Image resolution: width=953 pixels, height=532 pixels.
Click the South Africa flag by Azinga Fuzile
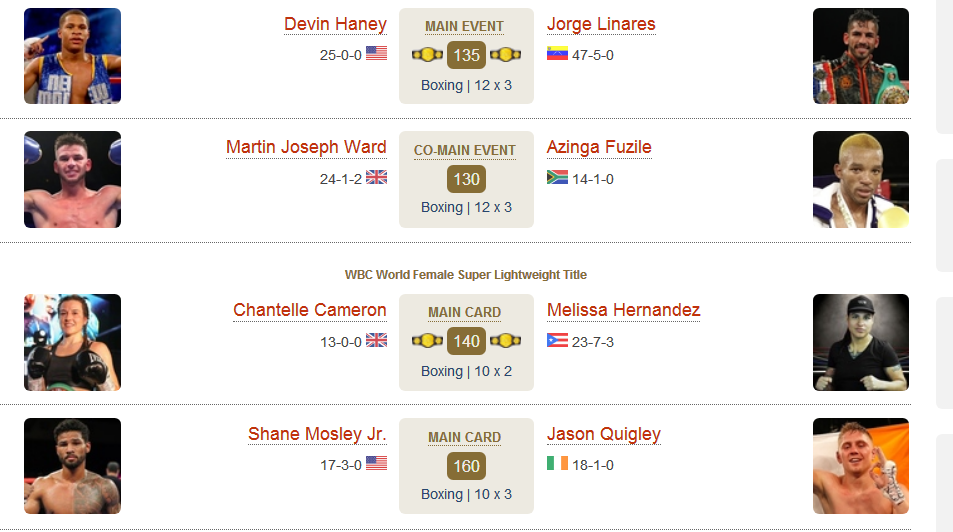tap(557, 177)
